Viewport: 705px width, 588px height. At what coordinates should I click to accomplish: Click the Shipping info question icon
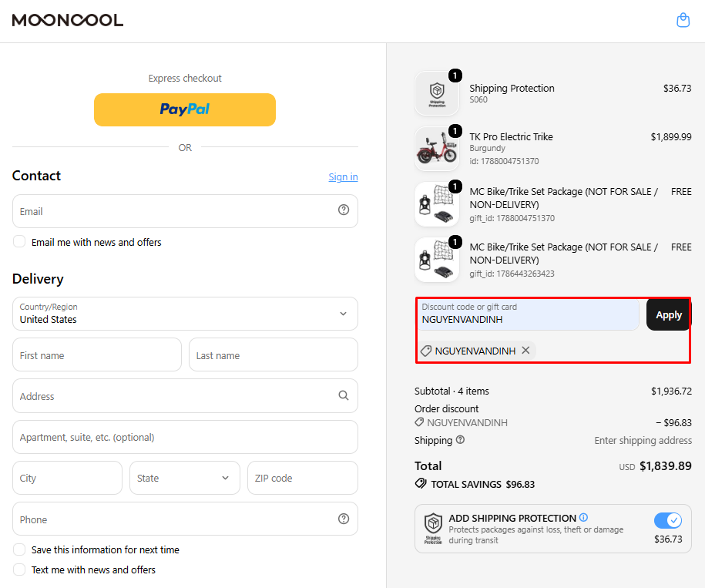(x=461, y=439)
